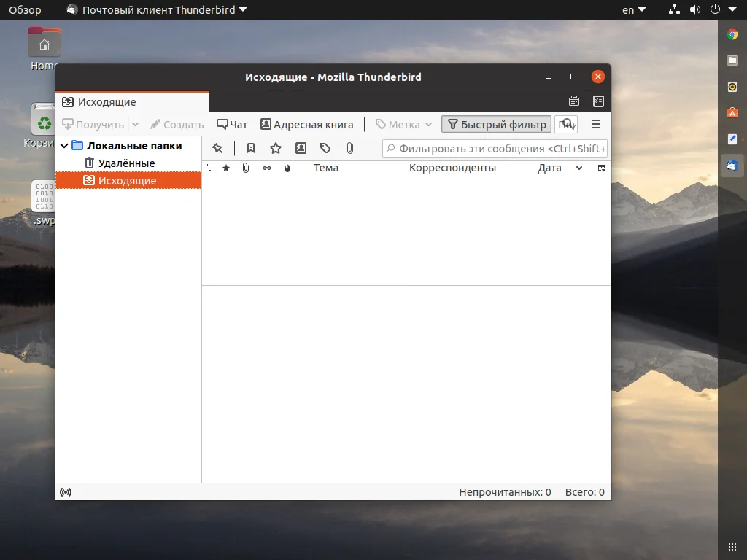This screenshot has width=747, height=560.
Task: Sort by the junk status flame column
Action: tap(287, 168)
